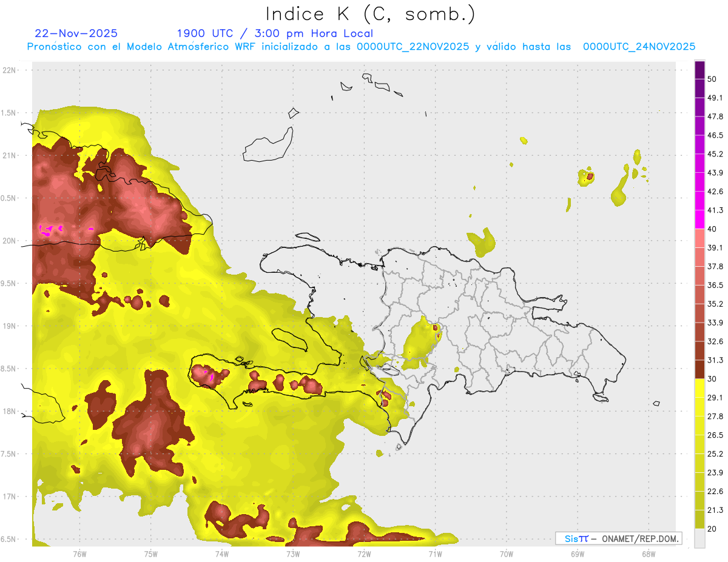The width and height of the screenshot is (728, 562).
Task: Click the "37.8" colorbar value
Action: coord(715,267)
